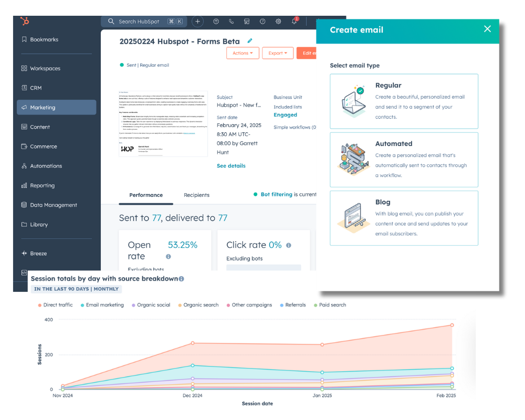Click Direct traffic data point at Jan 2025
This screenshot has width=525, height=420.
322,344
